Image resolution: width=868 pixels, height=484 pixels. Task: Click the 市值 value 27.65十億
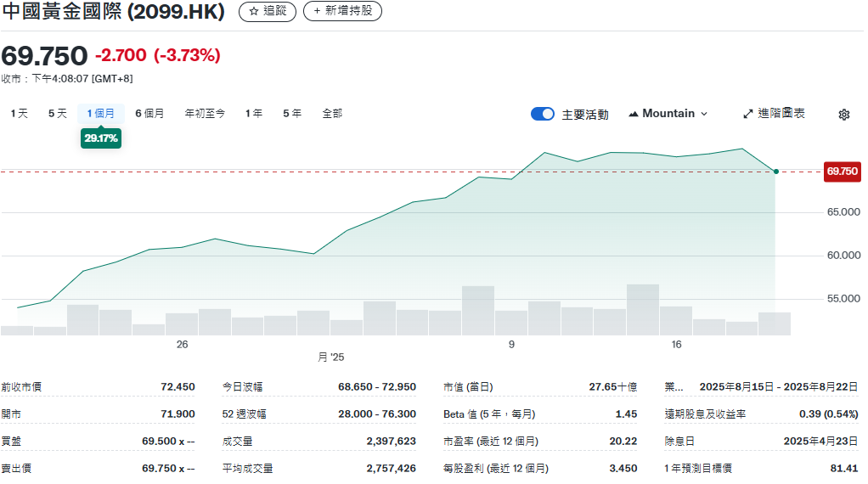tap(613, 387)
